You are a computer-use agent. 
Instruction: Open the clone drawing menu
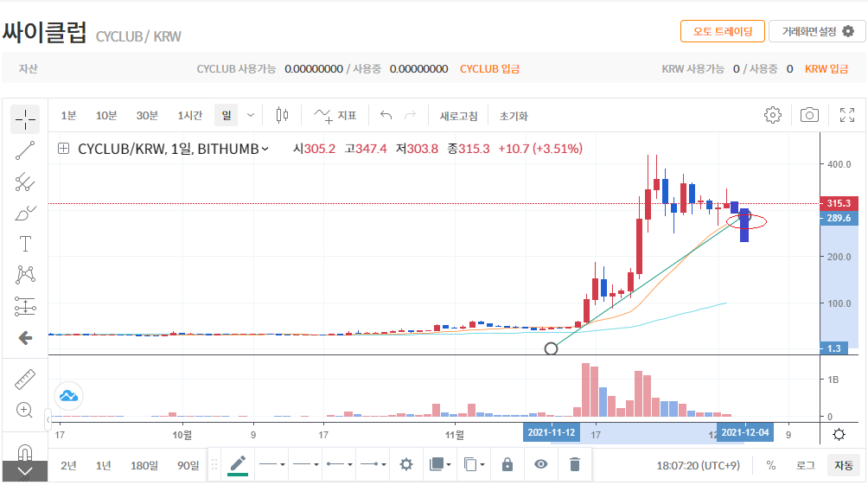click(474, 464)
